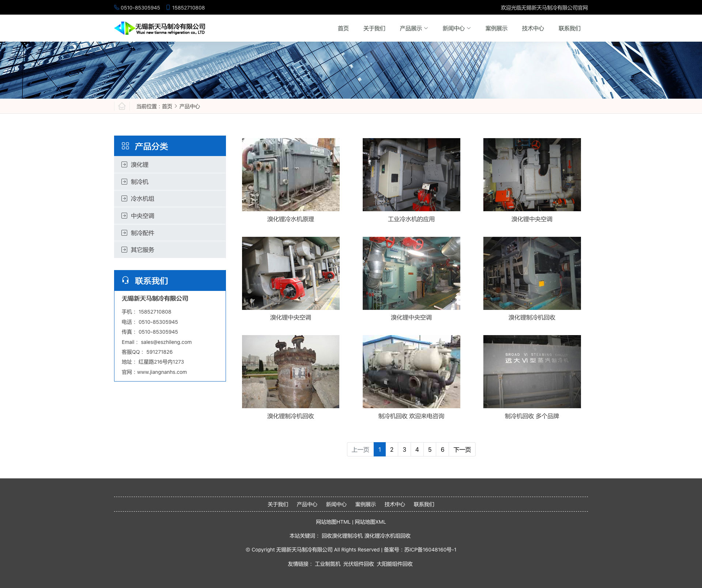Expand the 产品展示 dropdown menu

(414, 29)
